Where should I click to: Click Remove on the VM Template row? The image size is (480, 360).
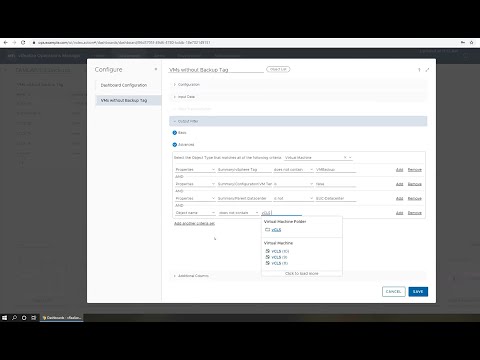tap(415, 184)
